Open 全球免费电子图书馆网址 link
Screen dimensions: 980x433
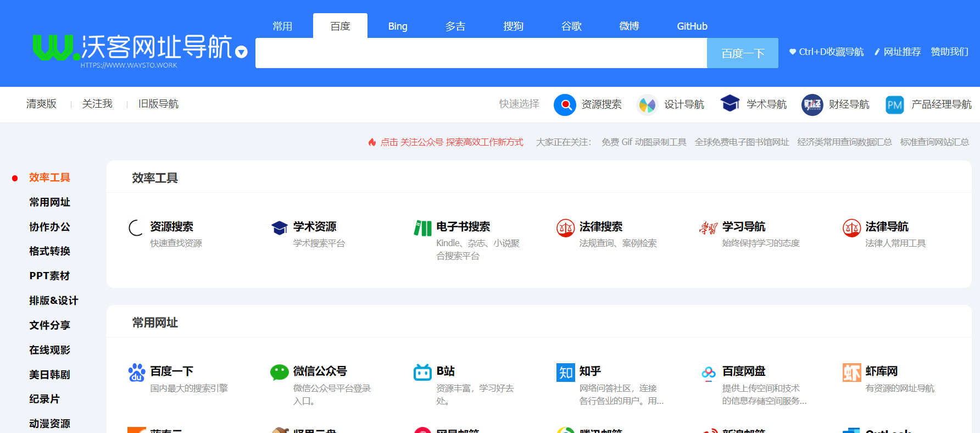(x=742, y=142)
